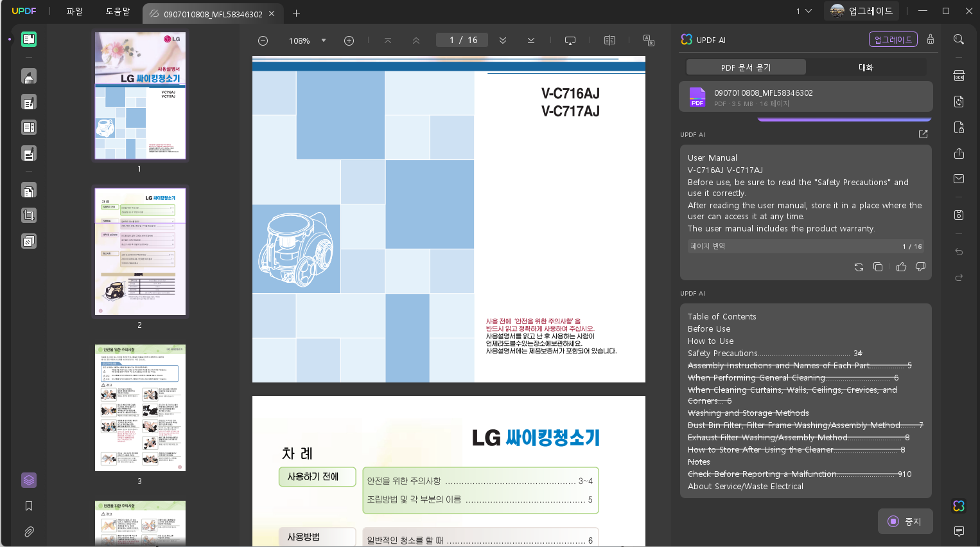
Task: Open the Crop Pages tool
Action: pos(29,215)
